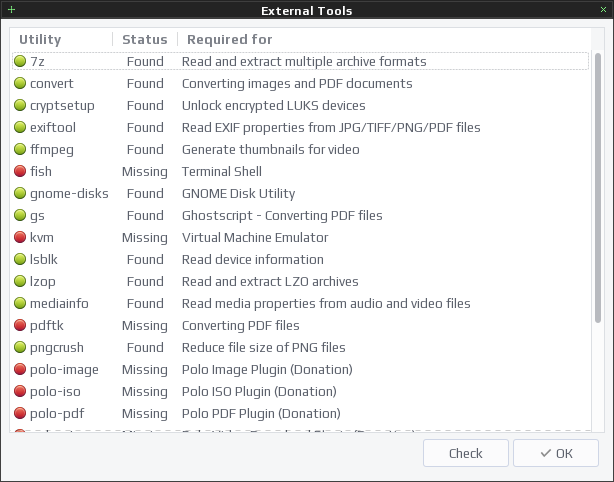Click 'Reduce file size of PNG files'
The width and height of the screenshot is (614, 482).
pyautogui.click(x=264, y=347)
